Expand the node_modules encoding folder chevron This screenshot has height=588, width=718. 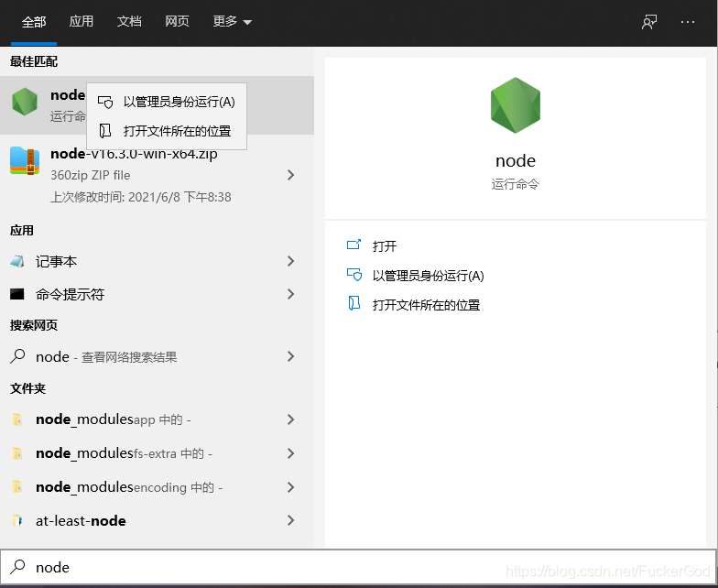(291, 487)
